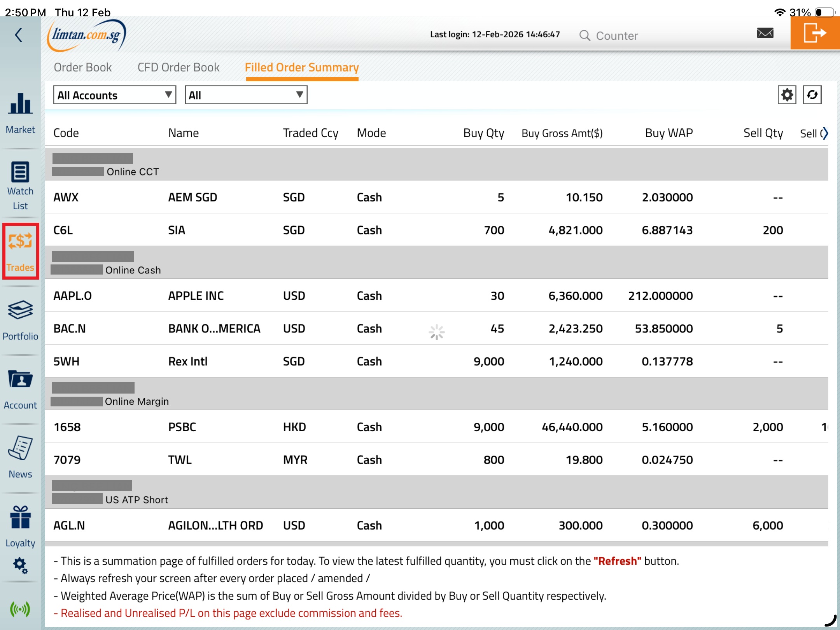This screenshot has width=840, height=630.
Task: Open the Watch List sidebar icon
Action: coord(20,172)
